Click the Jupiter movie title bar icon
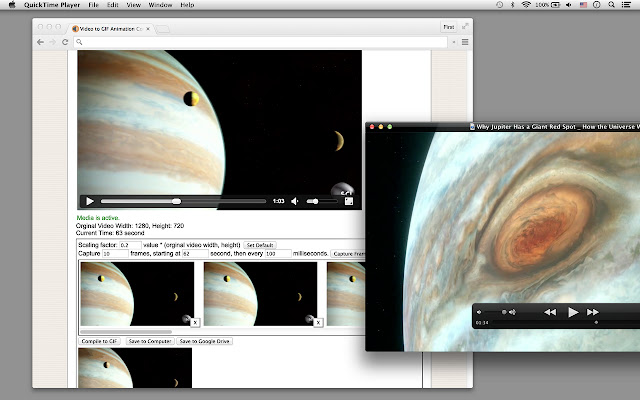The height and width of the screenshot is (400, 640). click(x=472, y=127)
